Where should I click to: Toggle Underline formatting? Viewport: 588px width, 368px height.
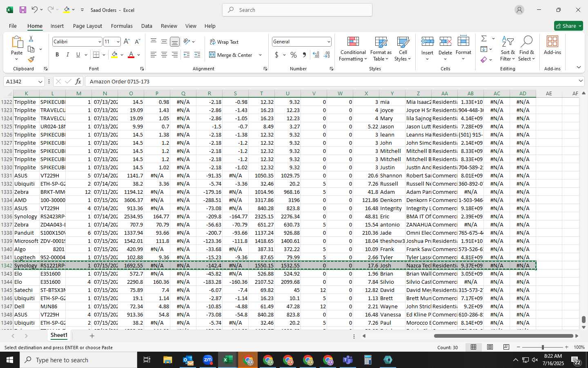[78, 55]
